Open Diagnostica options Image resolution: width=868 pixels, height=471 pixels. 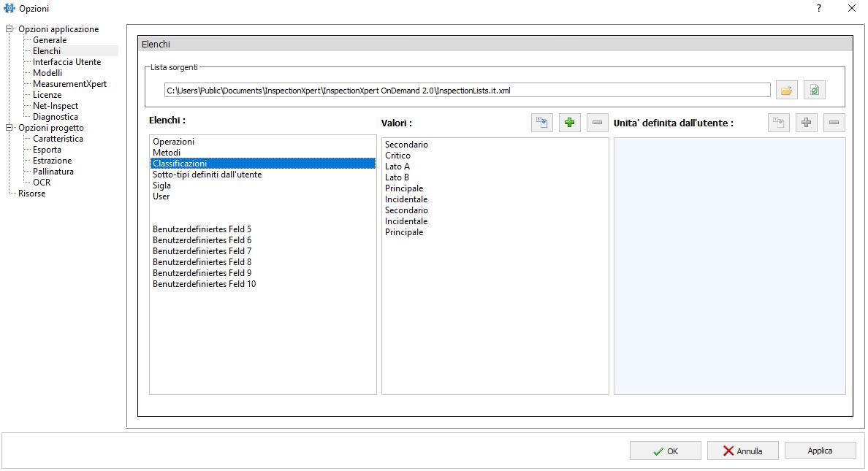56,117
